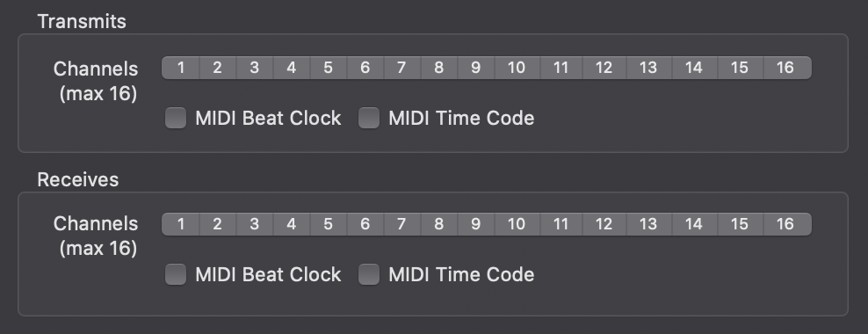Enable MIDI Time Code under Transmits

[x=369, y=118]
